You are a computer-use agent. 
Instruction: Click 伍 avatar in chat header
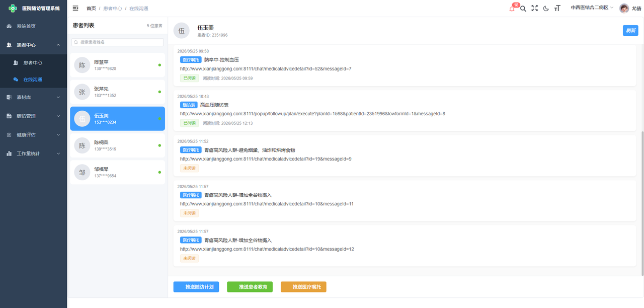(x=182, y=30)
